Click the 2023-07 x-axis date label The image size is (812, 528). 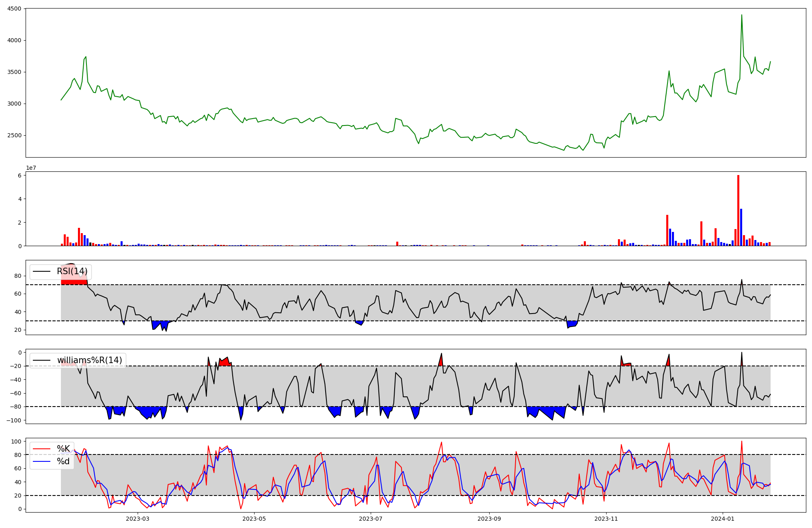(371, 519)
